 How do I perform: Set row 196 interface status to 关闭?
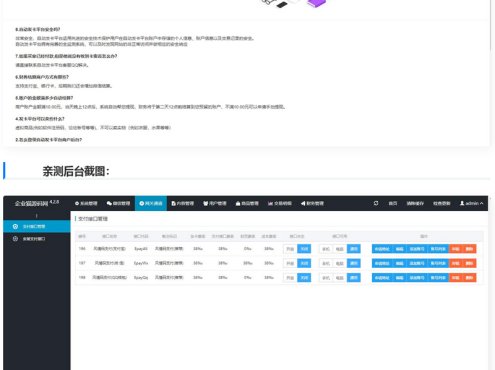pos(304,249)
